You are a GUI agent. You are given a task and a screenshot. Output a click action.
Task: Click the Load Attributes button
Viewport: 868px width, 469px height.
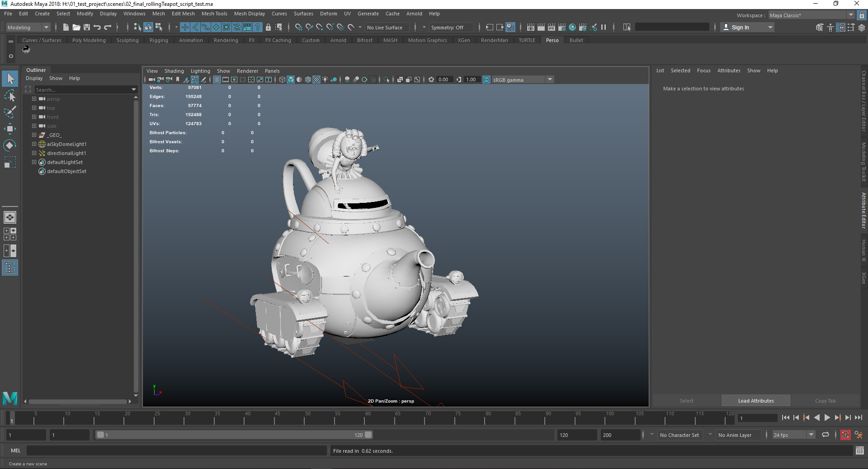pyautogui.click(x=755, y=401)
